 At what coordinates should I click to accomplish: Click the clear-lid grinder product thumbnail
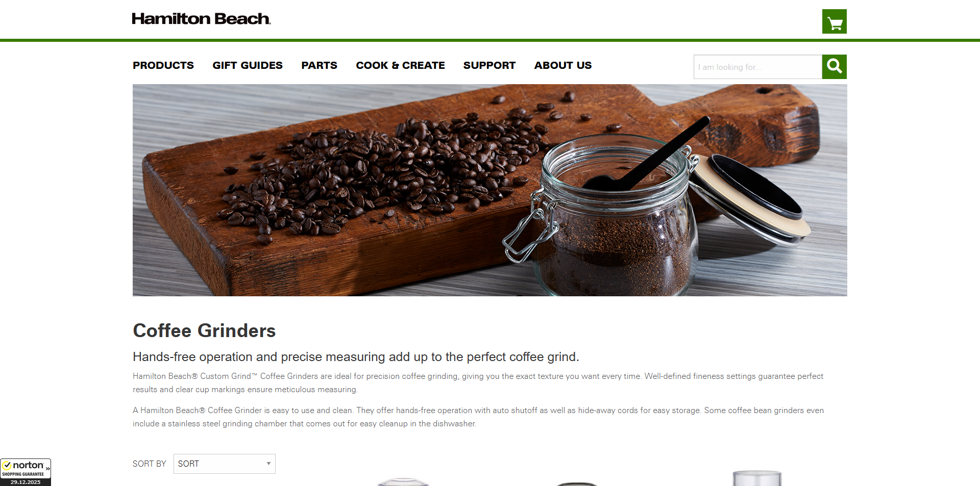coord(403,482)
